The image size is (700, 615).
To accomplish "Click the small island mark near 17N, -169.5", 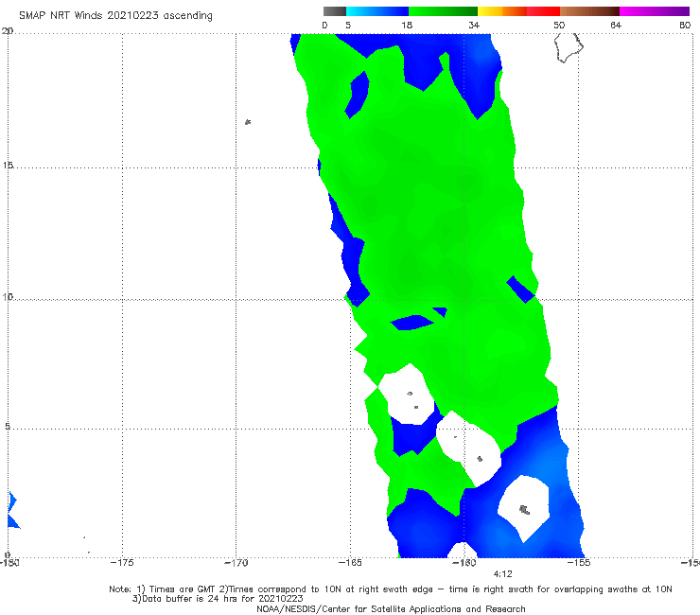I will [248, 121].
